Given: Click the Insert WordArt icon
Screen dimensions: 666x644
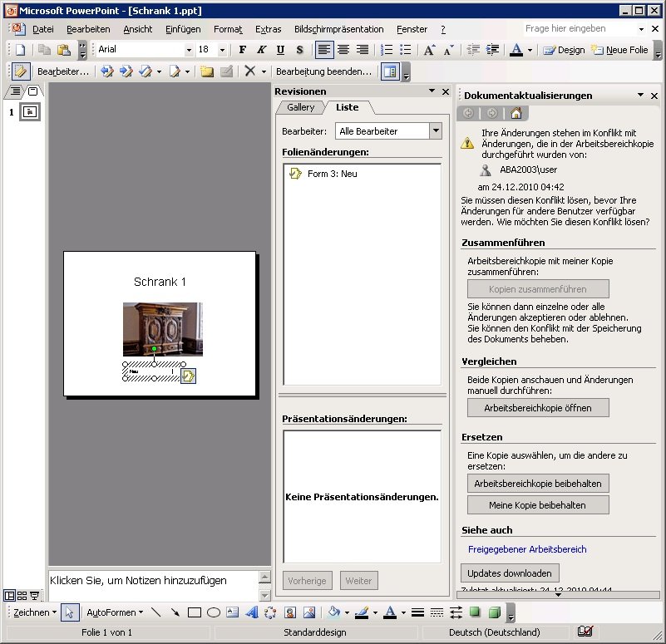Looking at the screenshot, I should click(x=251, y=612).
